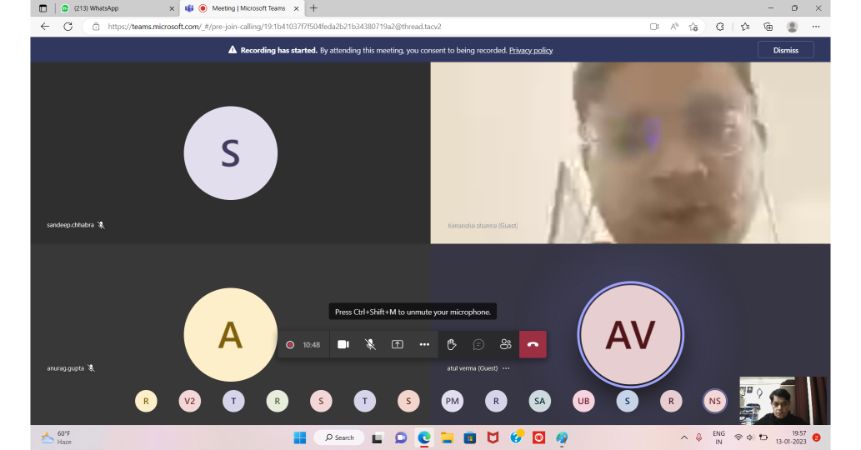Unmute the microphone

[370, 344]
